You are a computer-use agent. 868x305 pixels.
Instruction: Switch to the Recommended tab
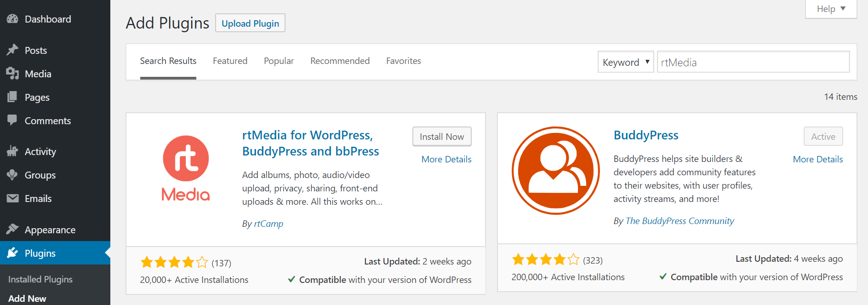coord(340,61)
